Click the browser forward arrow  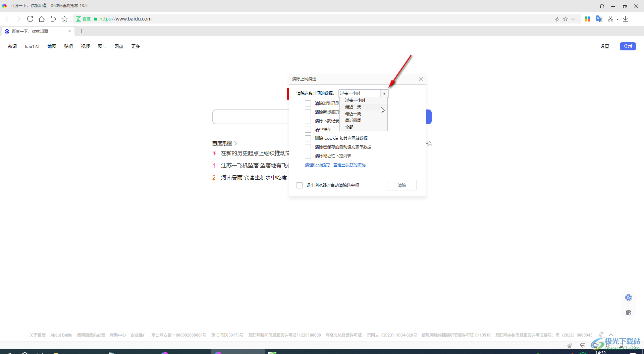point(18,19)
